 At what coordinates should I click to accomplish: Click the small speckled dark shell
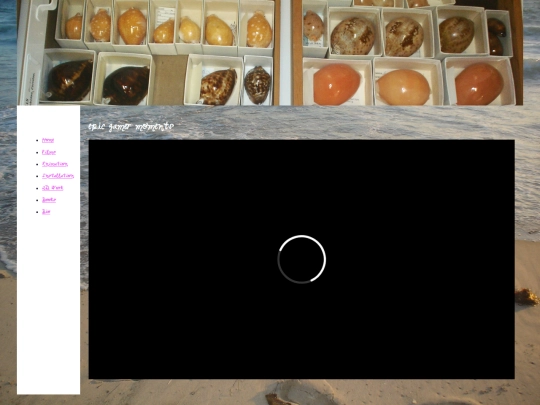click(x=257, y=85)
